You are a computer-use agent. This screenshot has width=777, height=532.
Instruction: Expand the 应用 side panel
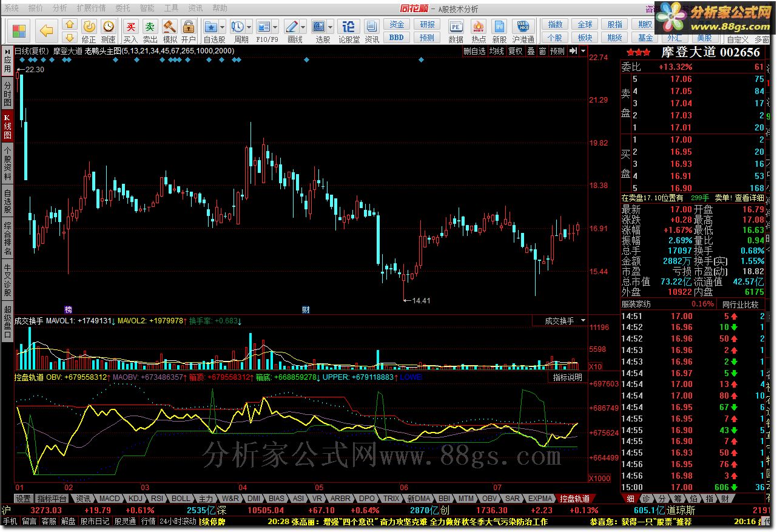7,61
